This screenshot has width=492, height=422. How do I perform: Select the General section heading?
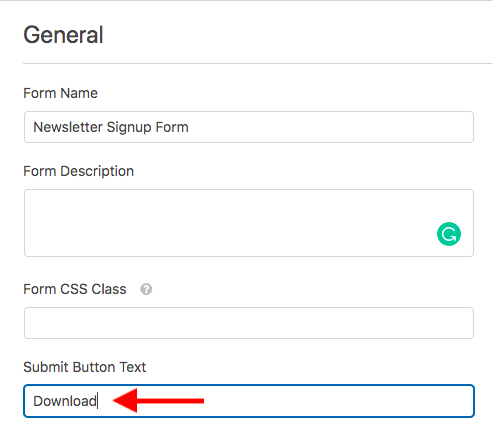coord(63,35)
